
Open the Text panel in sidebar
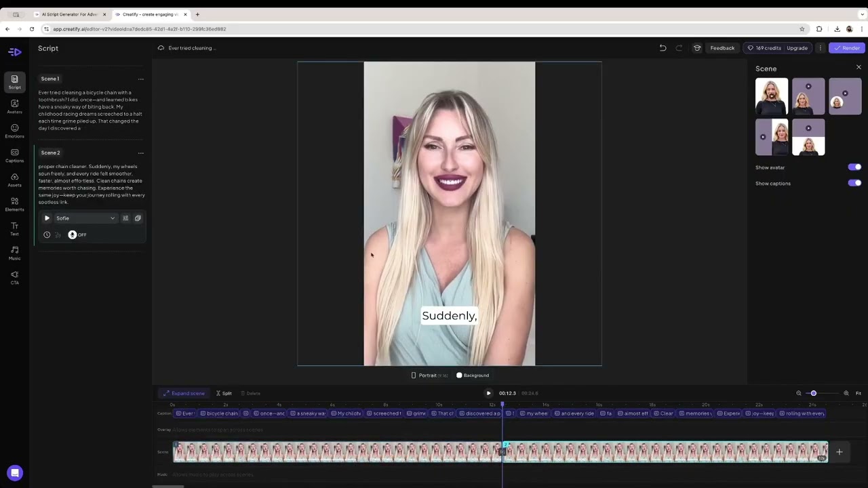click(x=14, y=228)
